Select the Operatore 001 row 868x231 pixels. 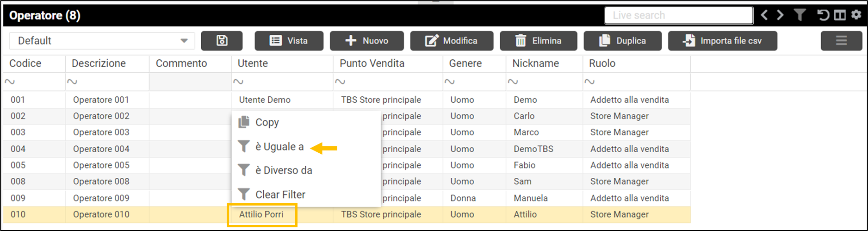[101, 100]
